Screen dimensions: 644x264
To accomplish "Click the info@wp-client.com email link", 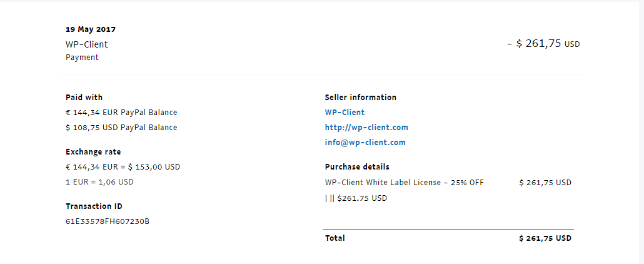I will tap(365, 143).
